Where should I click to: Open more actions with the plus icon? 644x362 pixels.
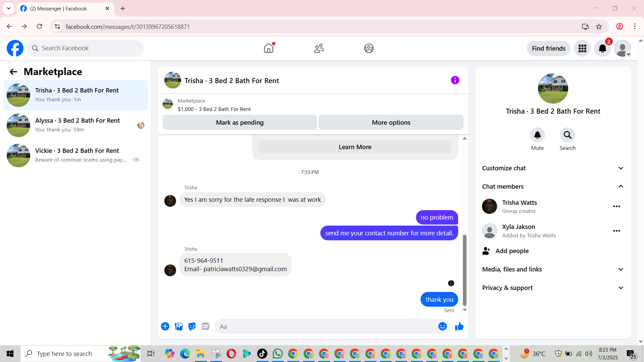click(x=165, y=326)
